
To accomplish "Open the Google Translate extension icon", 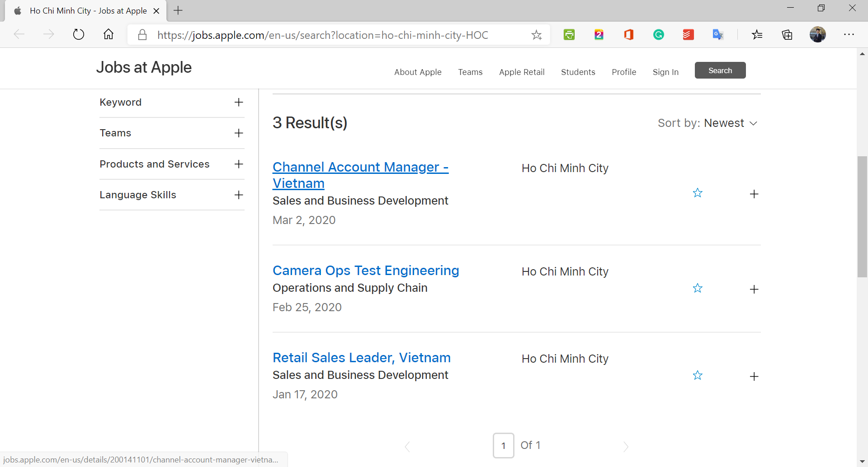I will click(x=718, y=35).
